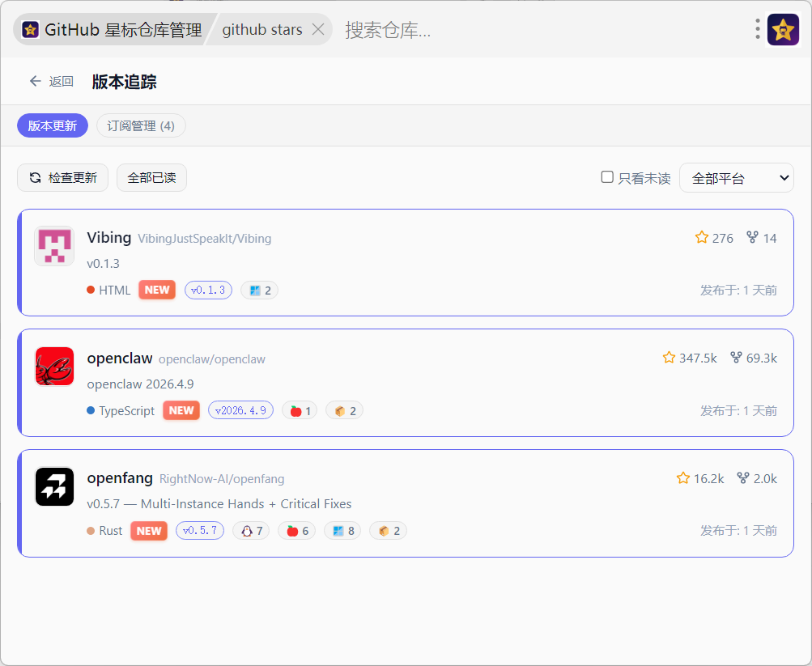Image resolution: width=812 pixels, height=666 pixels.
Task: Click openfang's Windows asset badge
Action: [342, 531]
